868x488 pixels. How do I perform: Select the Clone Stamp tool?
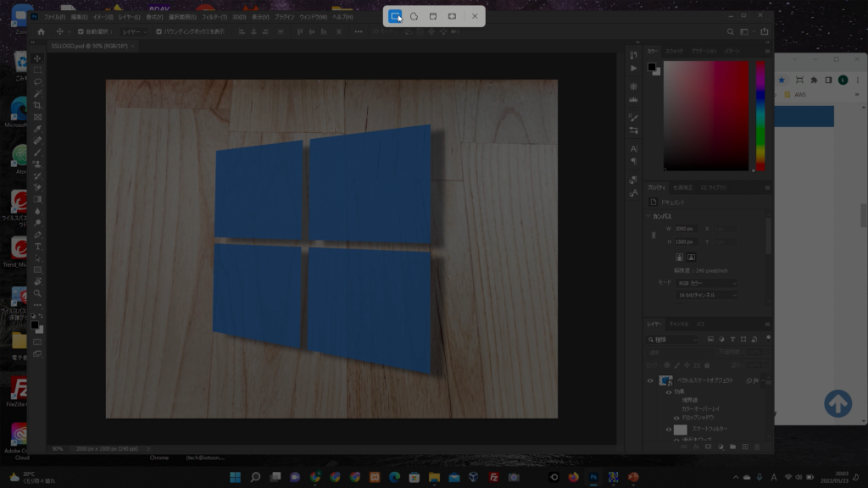(37, 164)
